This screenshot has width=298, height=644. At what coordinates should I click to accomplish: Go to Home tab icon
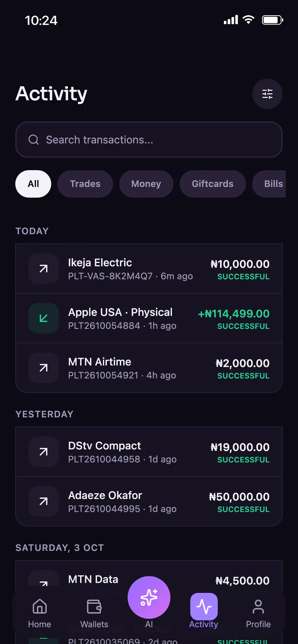tap(40, 606)
